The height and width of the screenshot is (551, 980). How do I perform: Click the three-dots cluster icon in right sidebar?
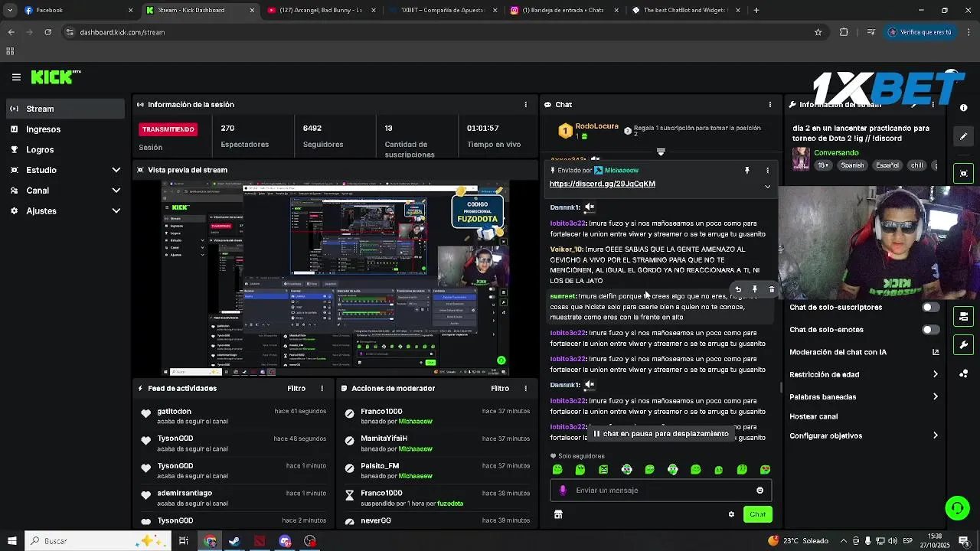coord(964,374)
